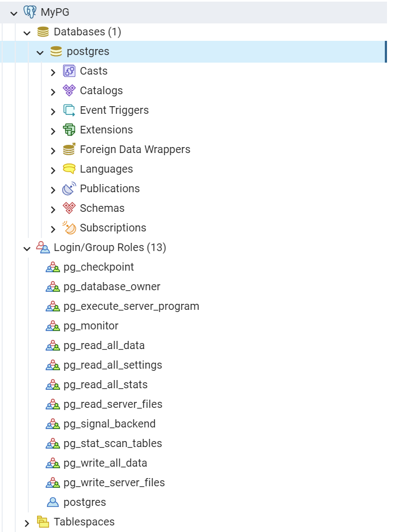This screenshot has width=399, height=532.
Task: Click the pg_write_all_data role icon
Action: (x=53, y=463)
